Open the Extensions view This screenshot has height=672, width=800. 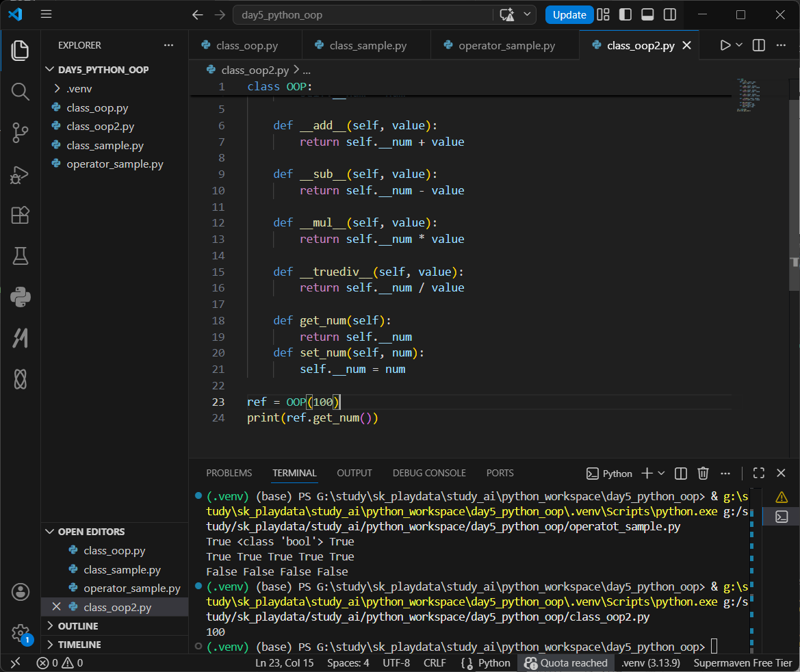(x=20, y=215)
